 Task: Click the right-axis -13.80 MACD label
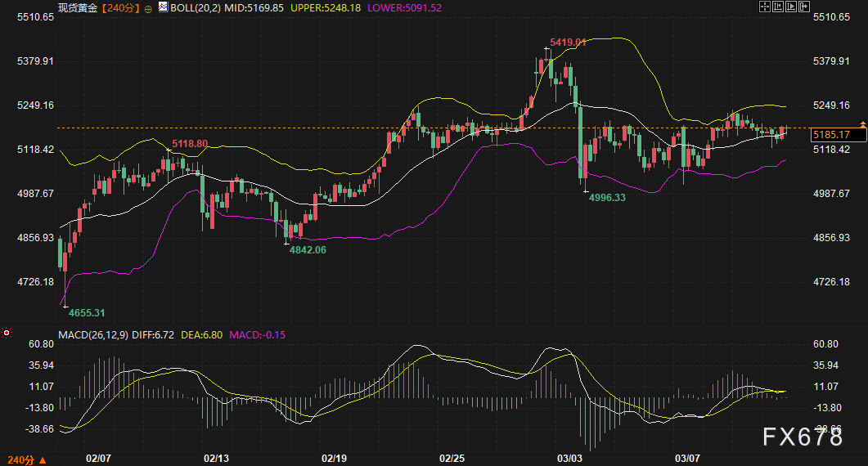[x=827, y=408]
